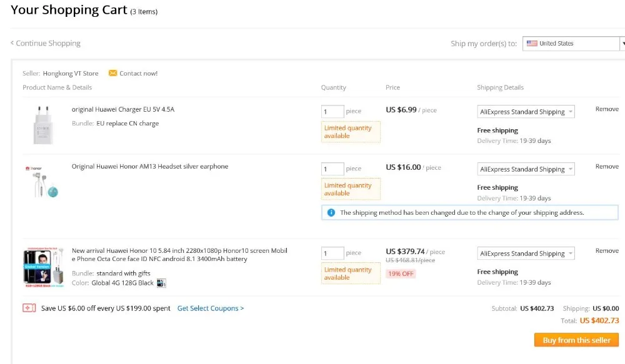Open the Honor 10 phone thumbnail
The height and width of the screenshot is (364, 625).
point(44,267)
